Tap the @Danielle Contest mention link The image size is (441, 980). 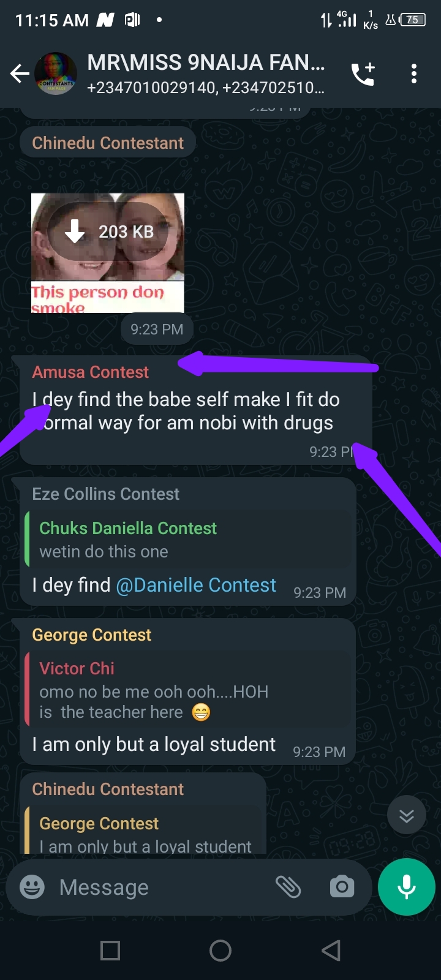click(x=196, y=585)
